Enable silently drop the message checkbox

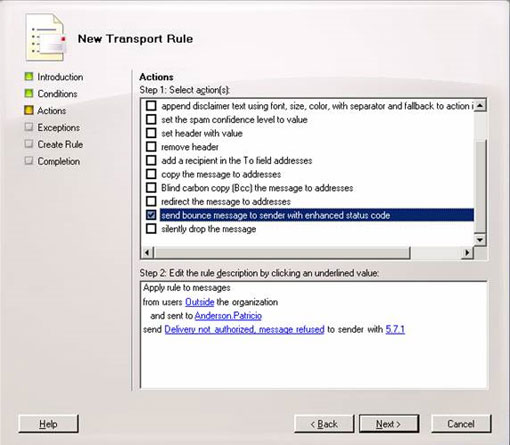tap(151, 229)
